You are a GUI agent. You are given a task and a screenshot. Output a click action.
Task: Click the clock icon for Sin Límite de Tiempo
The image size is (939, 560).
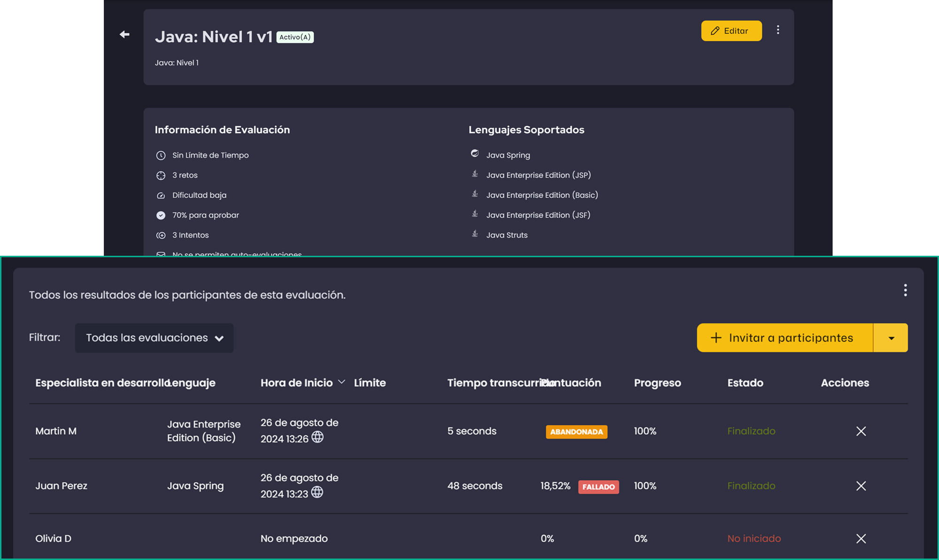(161, 155)
